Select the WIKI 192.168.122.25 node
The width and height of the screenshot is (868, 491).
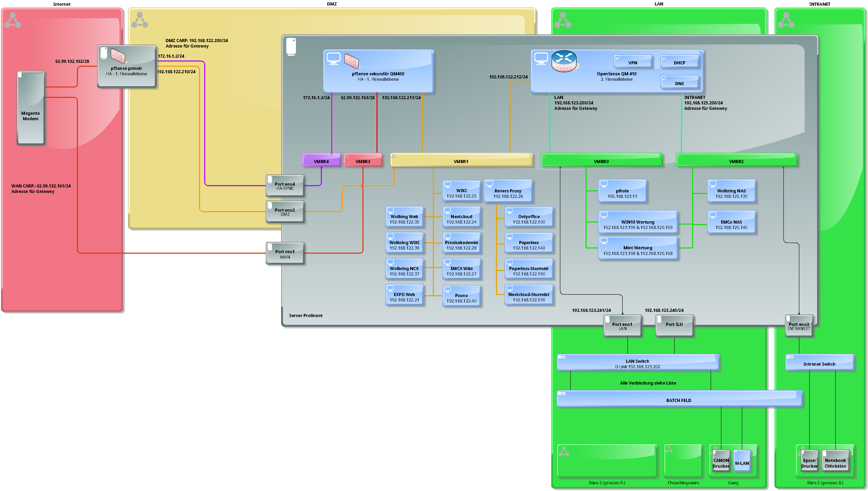(x=461, y=191)
